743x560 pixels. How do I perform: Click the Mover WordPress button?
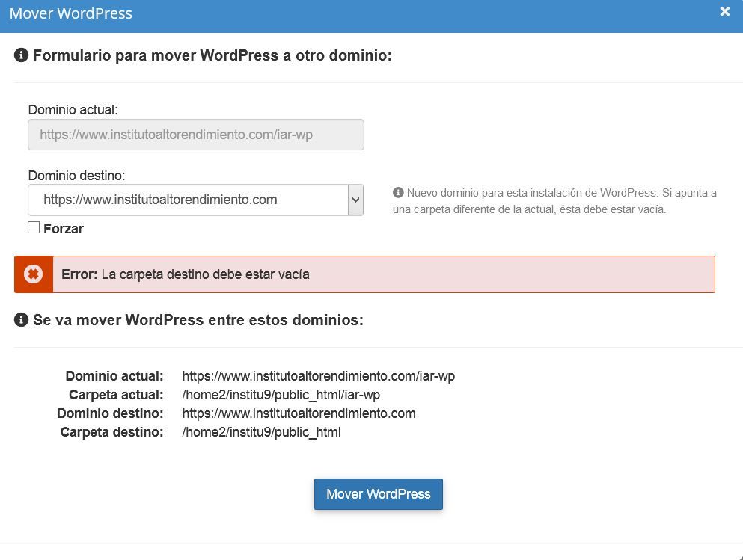click(378, 493)
